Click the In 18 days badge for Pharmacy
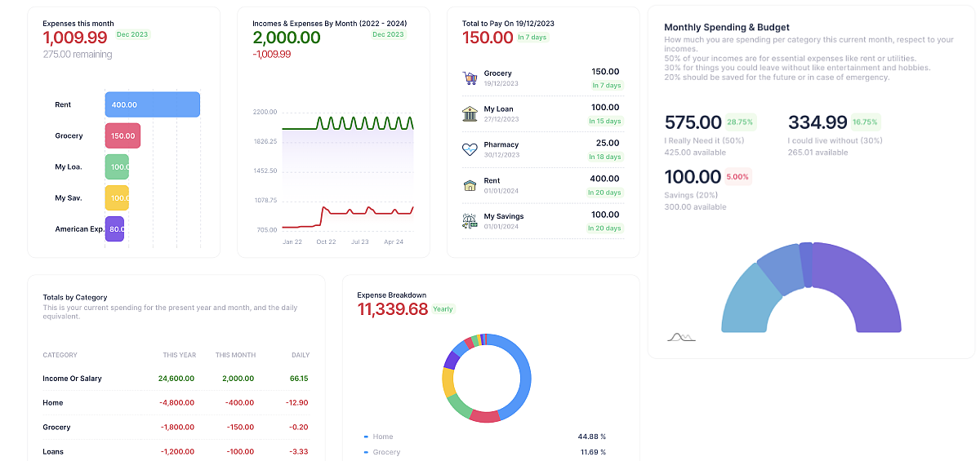 (x=605, y=157)
